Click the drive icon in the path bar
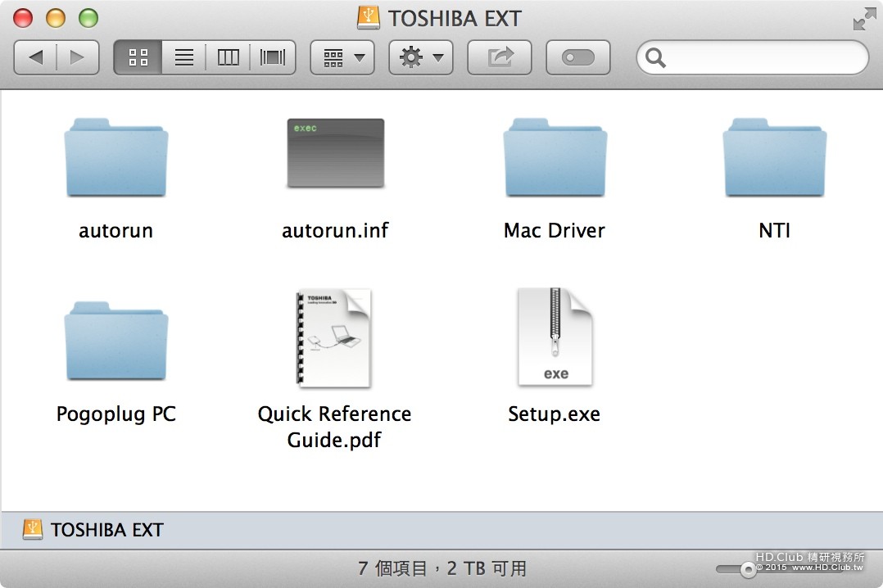The image size is (883, 588). click(x=33, y=529)
